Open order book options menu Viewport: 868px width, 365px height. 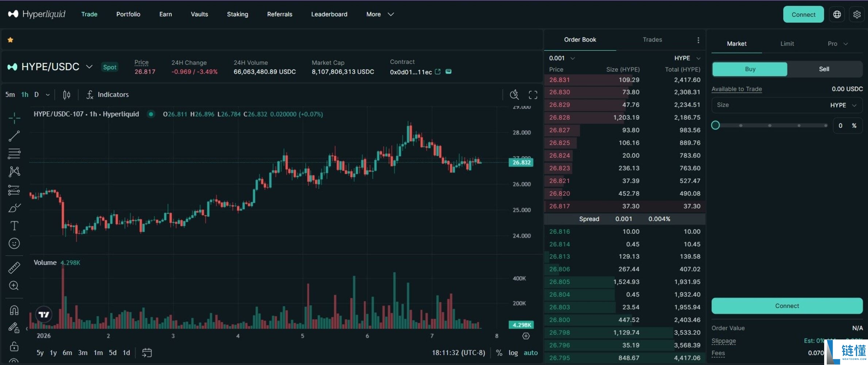698,40
